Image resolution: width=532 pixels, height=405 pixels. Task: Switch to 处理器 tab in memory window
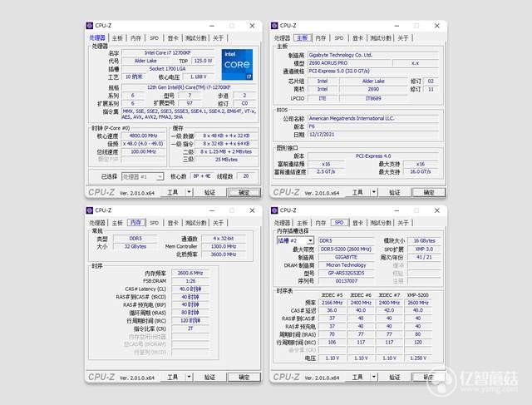97,223
